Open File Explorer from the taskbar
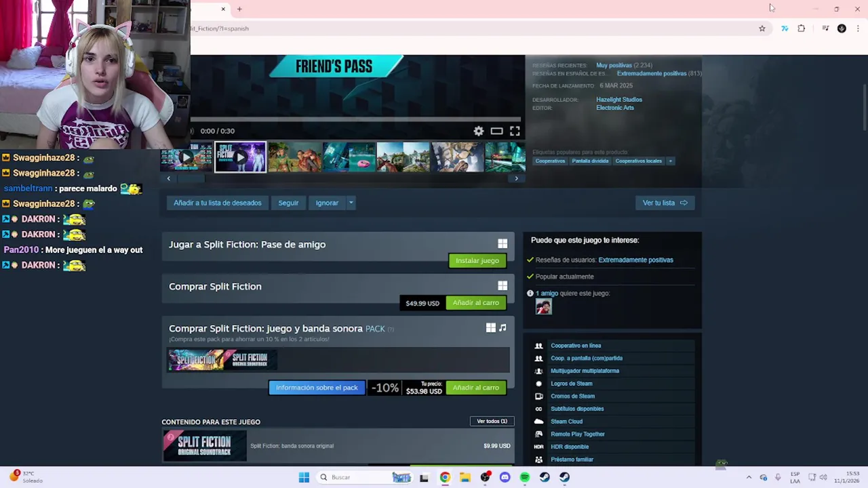This screenshot has height=488, width=868. click(465, 477)
